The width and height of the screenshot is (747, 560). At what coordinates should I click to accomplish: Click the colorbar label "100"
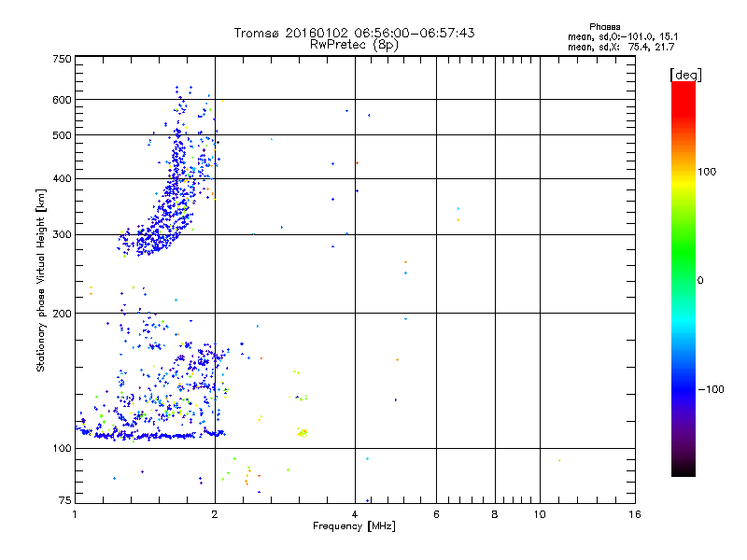[707, 172]
